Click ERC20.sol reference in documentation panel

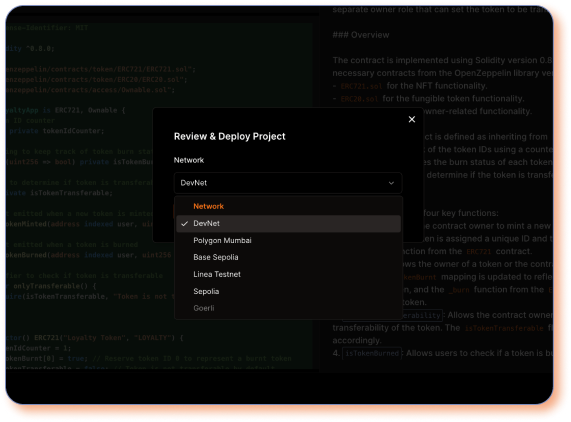pos(359,99)
